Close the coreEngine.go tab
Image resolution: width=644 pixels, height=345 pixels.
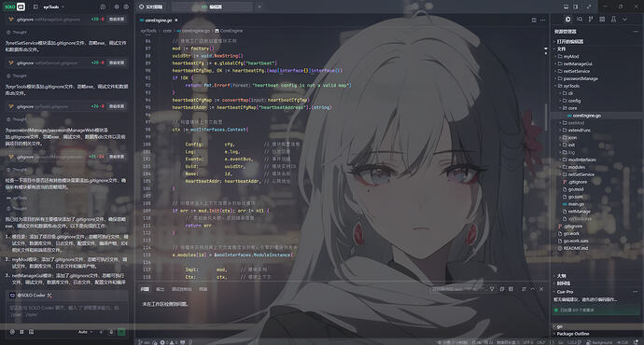point(176,21)
